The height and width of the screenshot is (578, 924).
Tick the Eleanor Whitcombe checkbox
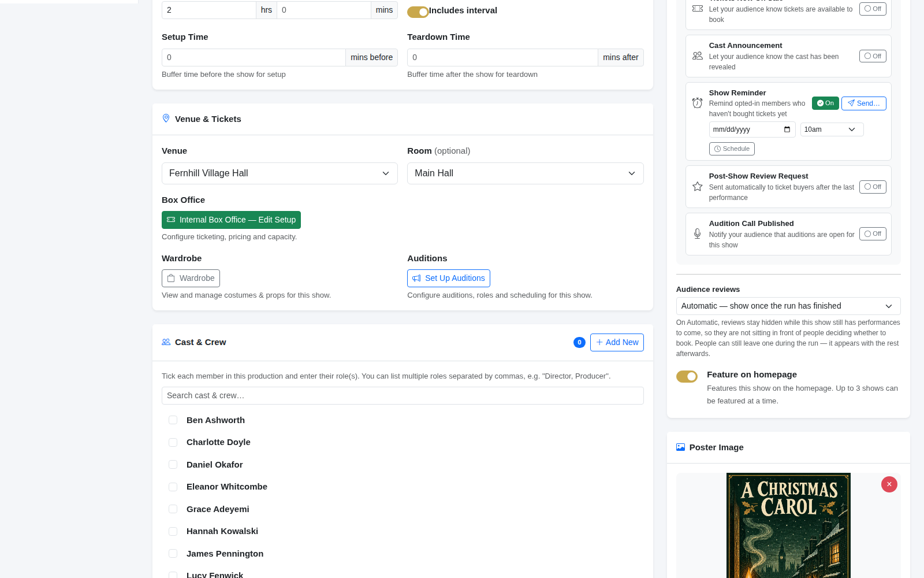pyautogui.click(x=173, y=487)
